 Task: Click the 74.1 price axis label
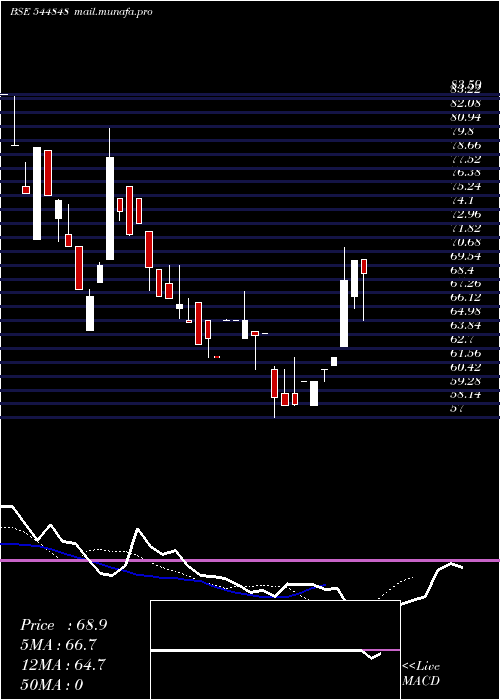pos(462,200)
